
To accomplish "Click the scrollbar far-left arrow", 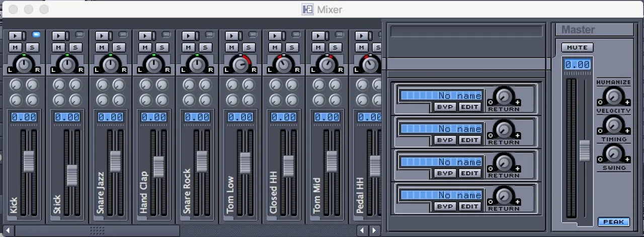I will [x=8, y=230].
